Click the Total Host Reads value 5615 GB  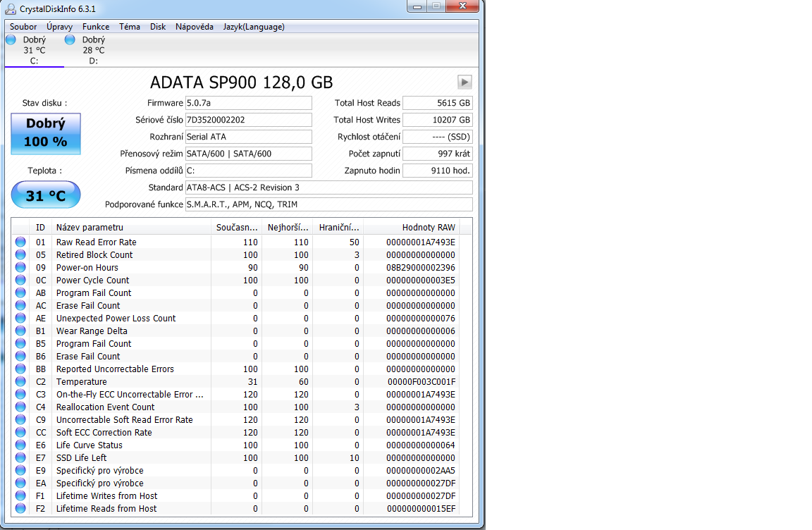[438, 103]
